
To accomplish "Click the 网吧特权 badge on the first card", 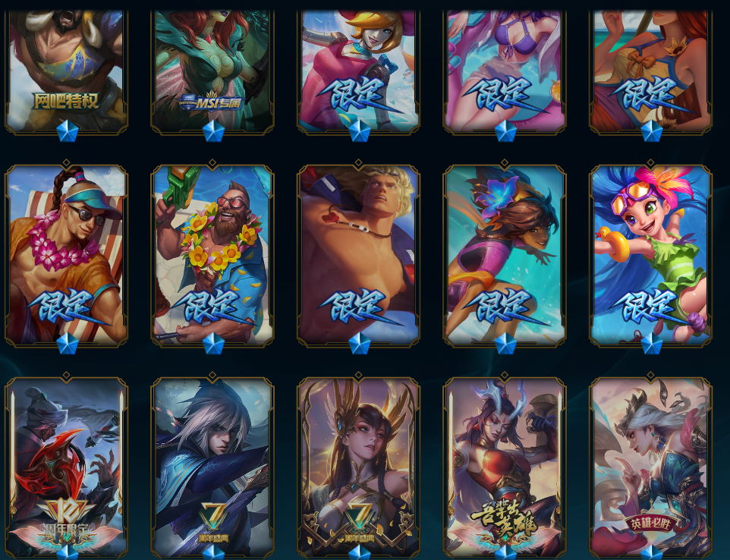I will pos(66,101).
